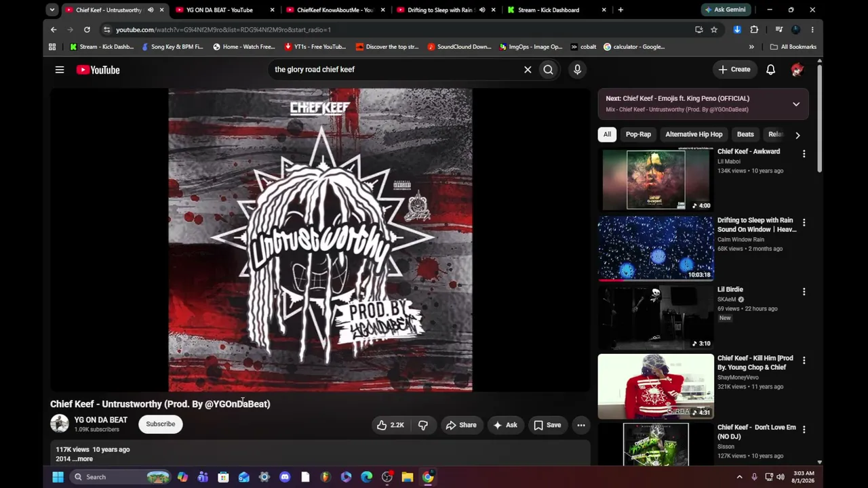
Task: Mute the Chief Keef - Untrustworthy tab
Action: [x=151, y=10]
